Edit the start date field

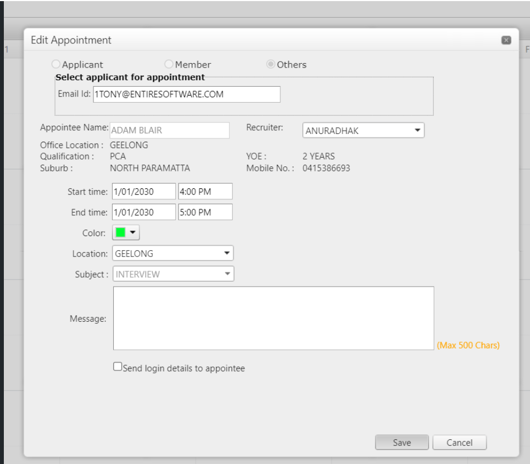[x=144, y=192]
